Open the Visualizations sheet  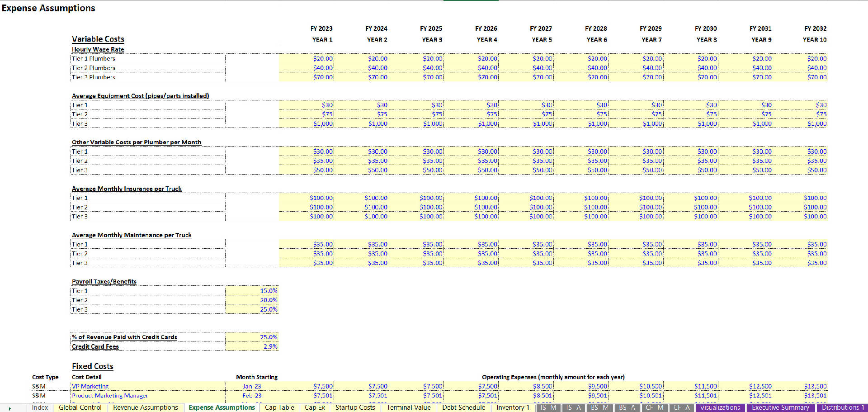720,407
